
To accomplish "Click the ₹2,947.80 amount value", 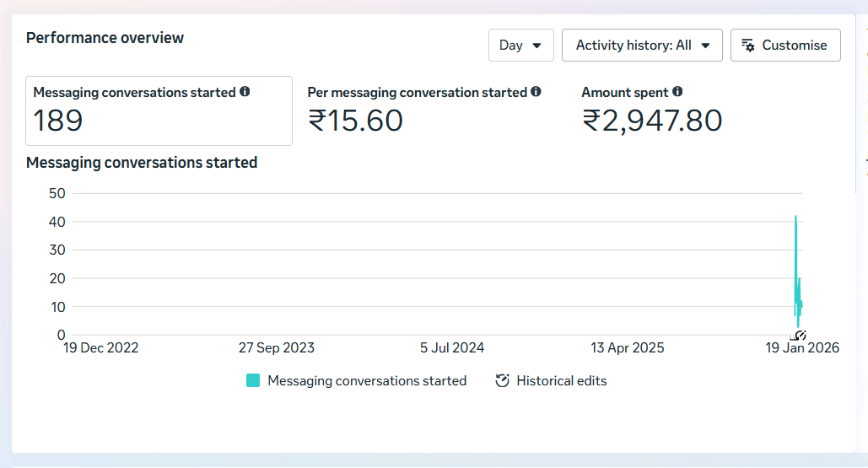I will [652, 121].
